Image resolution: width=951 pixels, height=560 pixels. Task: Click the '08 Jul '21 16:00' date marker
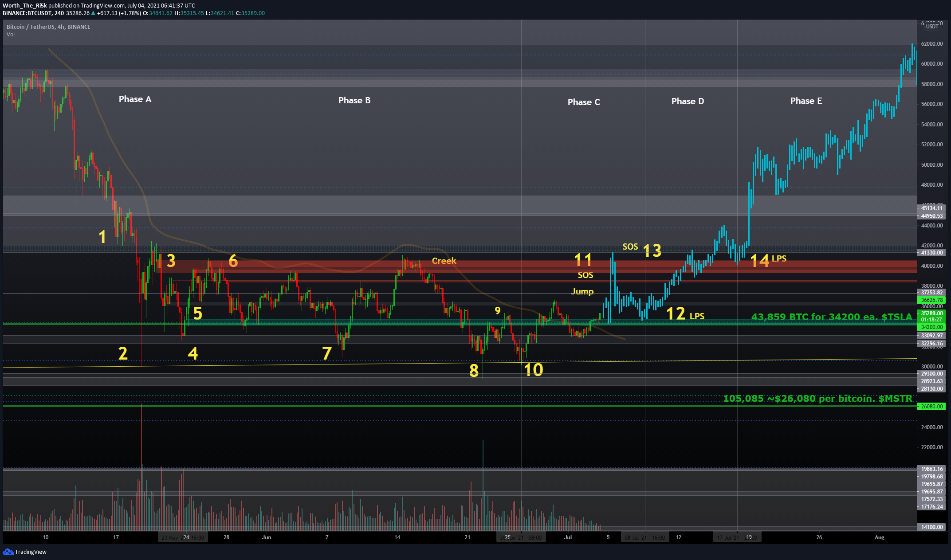(644, 537)
